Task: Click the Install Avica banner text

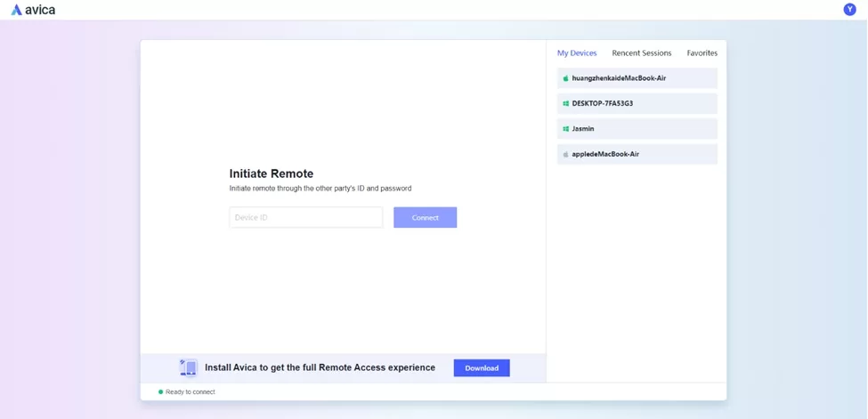Action: (320, 367)
